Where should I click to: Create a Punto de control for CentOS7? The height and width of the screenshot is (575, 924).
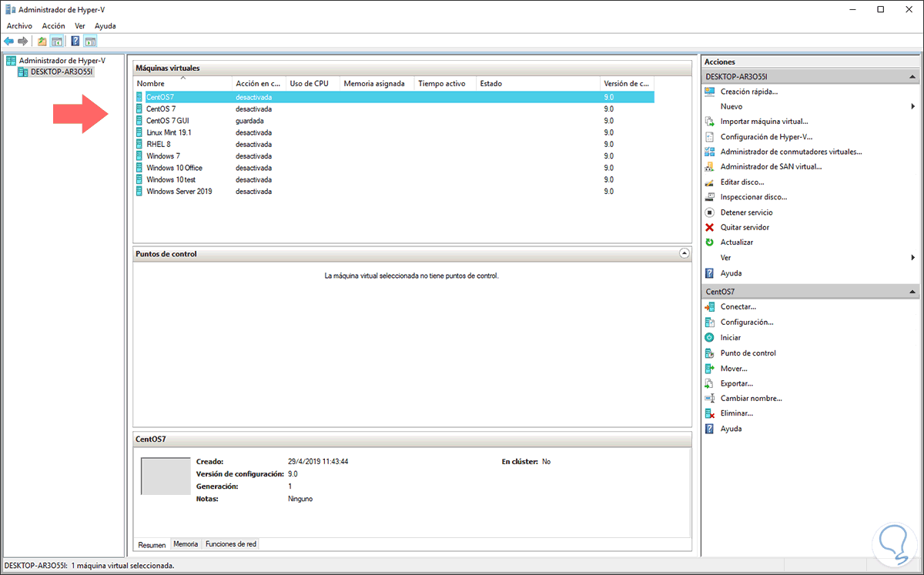[x=748, y=353]
